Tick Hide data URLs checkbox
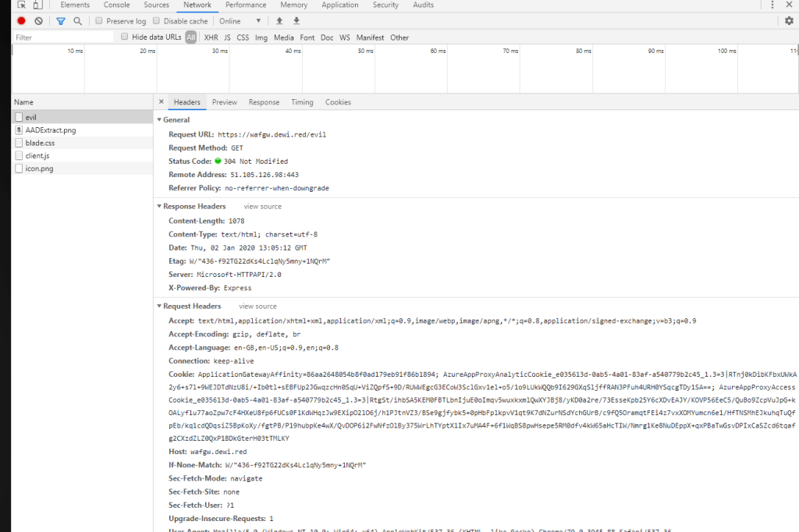799x532 pixels. [x=124, y=37]
